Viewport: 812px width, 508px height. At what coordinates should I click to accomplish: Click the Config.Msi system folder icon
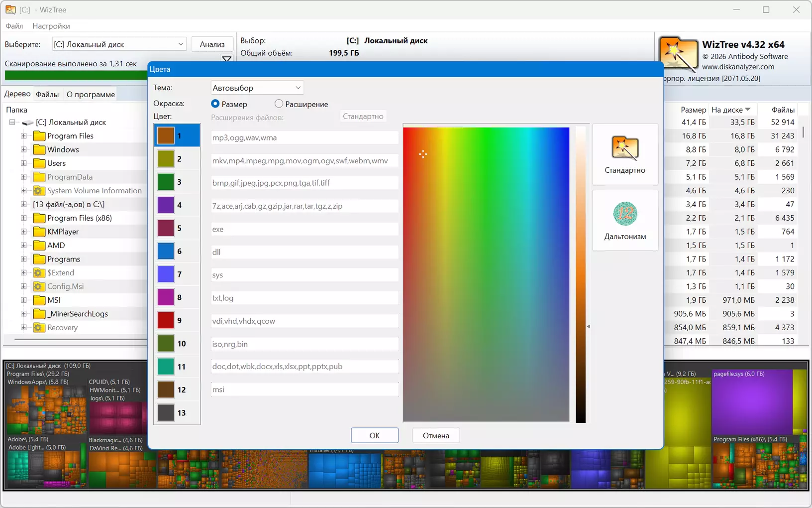tap(39, 286)
